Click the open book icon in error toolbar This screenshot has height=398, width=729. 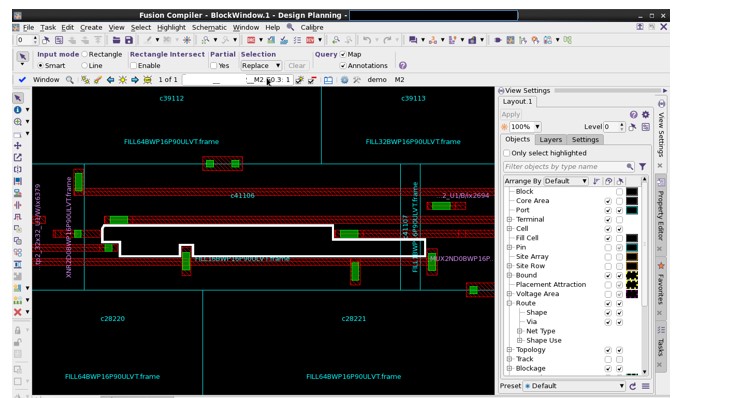pos(328,80)
